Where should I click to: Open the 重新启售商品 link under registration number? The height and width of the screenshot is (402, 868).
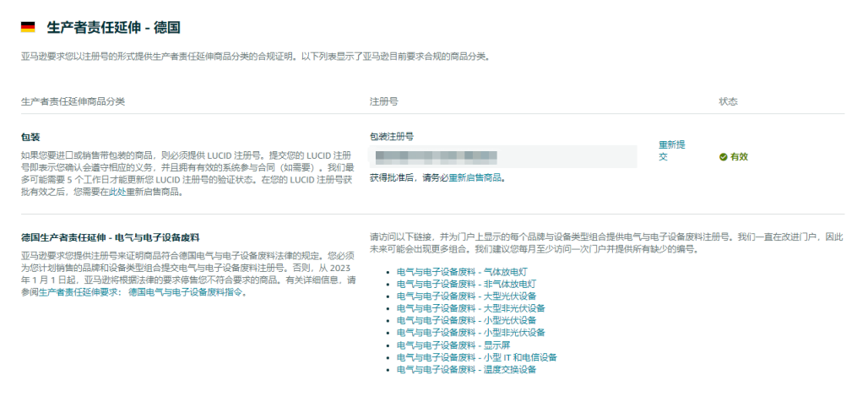(x=475, y=177)
